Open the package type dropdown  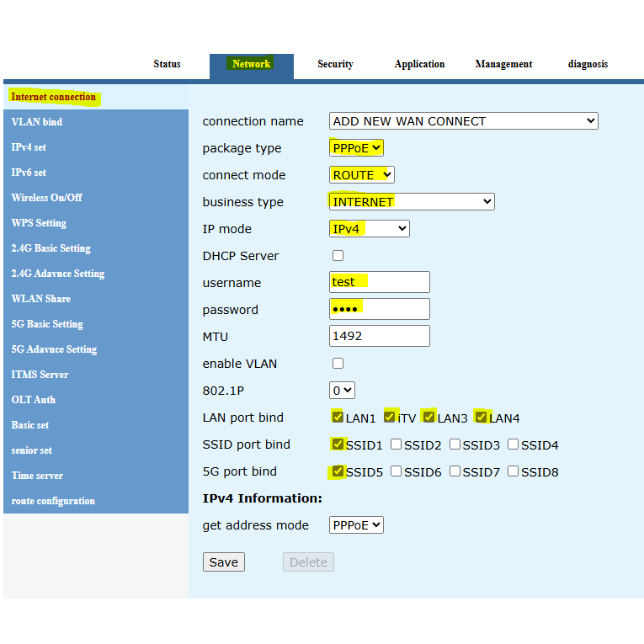[356, 148]
